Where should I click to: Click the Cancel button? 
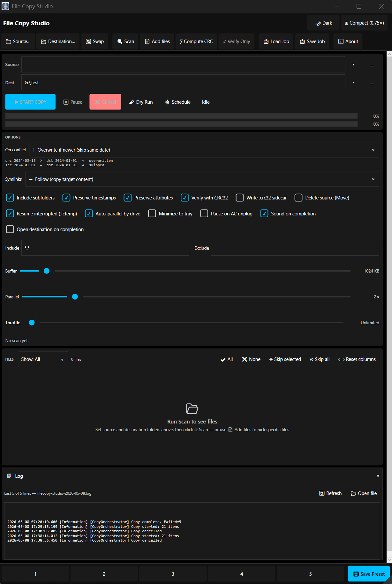(x=105, y=102)
